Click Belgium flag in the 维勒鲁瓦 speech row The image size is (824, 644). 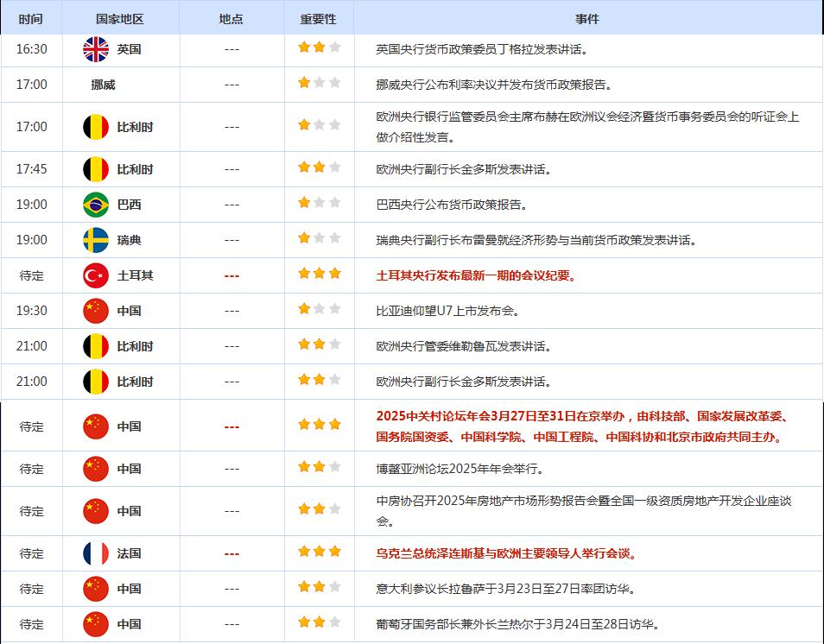point(96,347)
